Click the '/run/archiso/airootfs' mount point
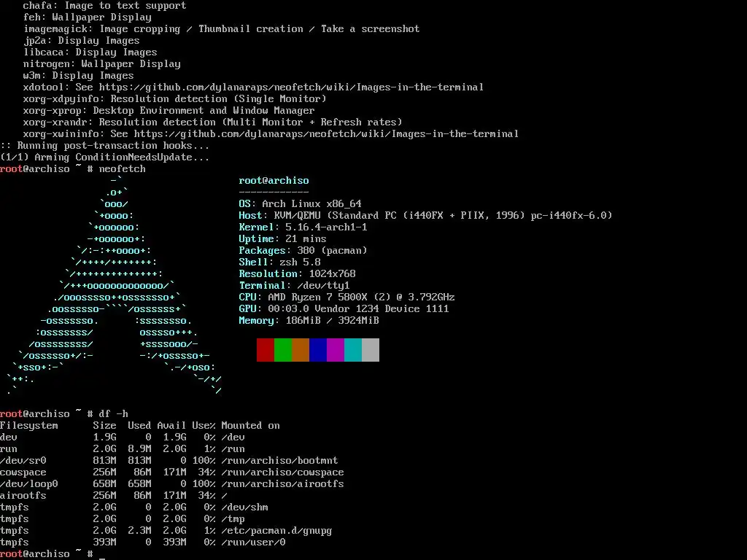This screenshot has height=560, width=747. coord(282,484)
